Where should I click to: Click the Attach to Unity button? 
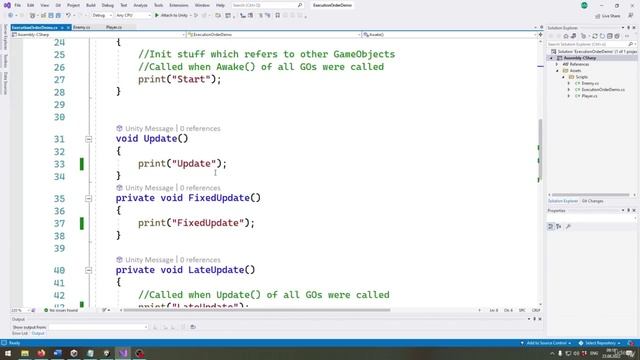point(171,16)
